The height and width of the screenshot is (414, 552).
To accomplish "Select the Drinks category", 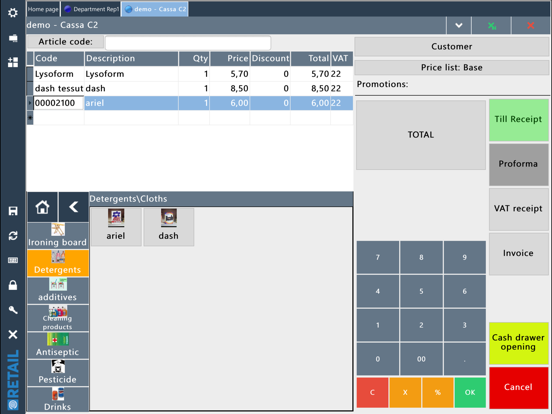I will (x=58, y=400).
